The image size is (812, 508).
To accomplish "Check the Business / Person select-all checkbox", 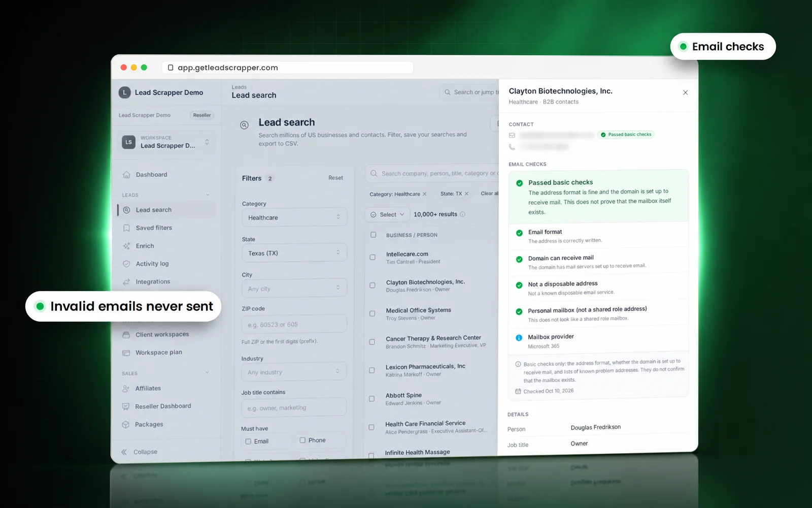I will pyautogui.click(x=374, y=235).
